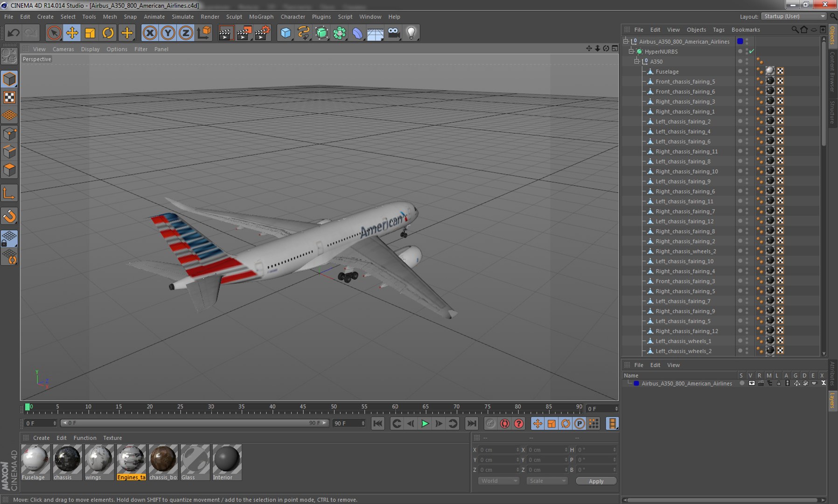Select the Move tool in top toolbar
Viewport: 838px width, 504px height.
72,33
